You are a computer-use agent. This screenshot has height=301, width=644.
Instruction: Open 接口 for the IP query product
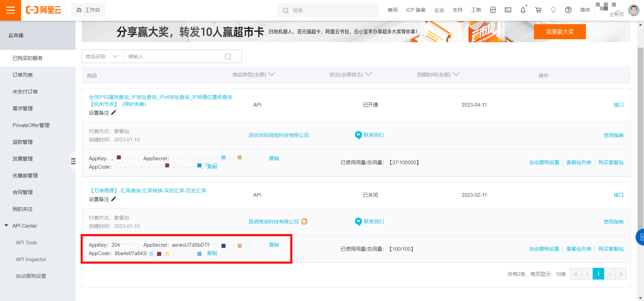point(619,105)
